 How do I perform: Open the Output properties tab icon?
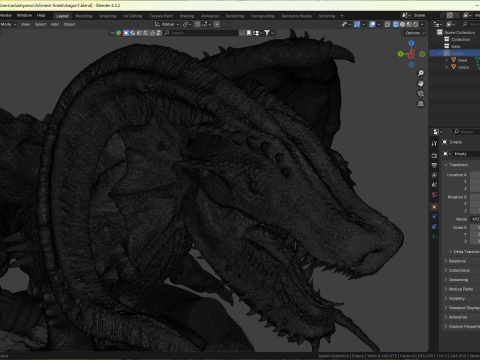[434, 165]
